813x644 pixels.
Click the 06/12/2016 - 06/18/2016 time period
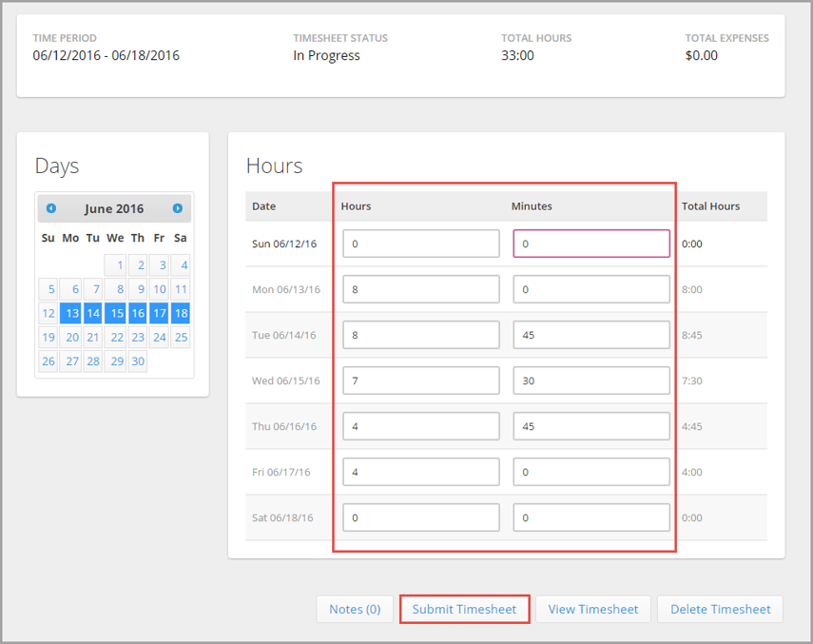pyautogui.click(x=106, y=55)
